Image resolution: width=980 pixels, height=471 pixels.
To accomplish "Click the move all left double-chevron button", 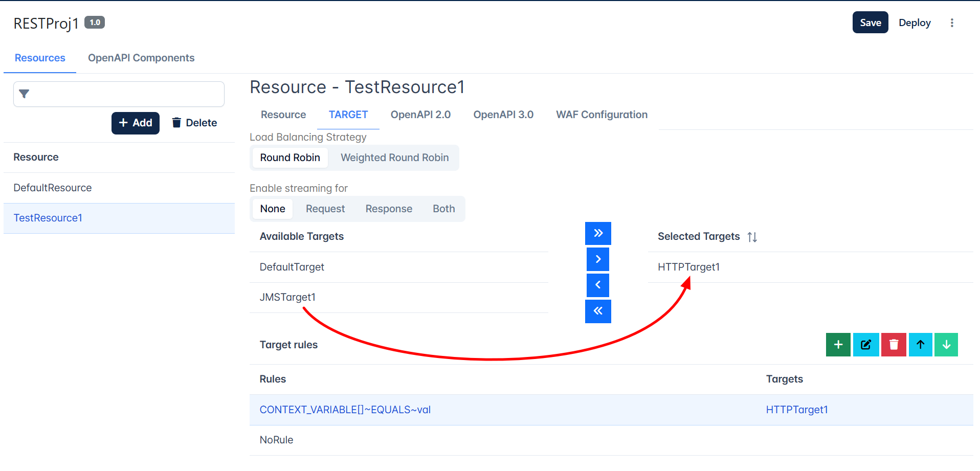I will [x=598, y=311].
